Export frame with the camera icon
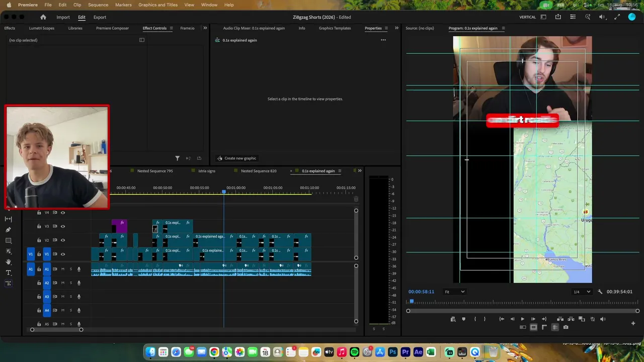Viewport: 644px width, 362px height. (566, 327)
